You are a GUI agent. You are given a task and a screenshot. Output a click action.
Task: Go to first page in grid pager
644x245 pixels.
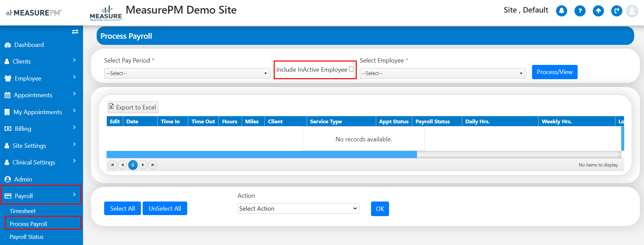pyautogui.click(x=112, y=165)
